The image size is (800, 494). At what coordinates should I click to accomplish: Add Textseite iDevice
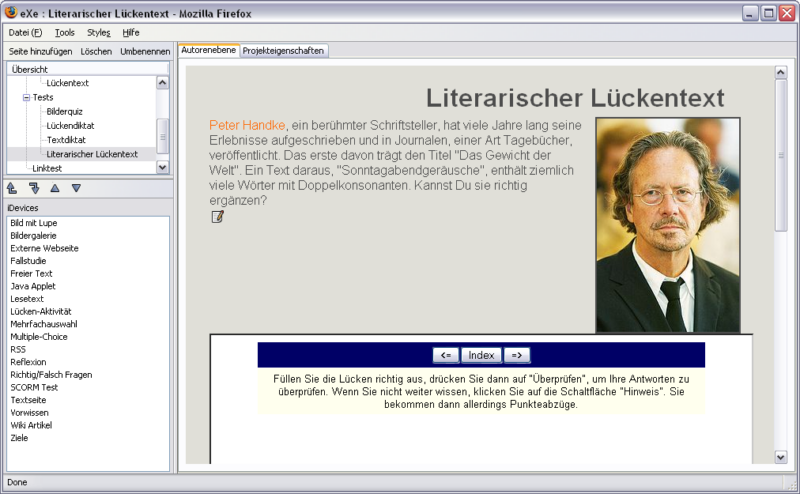pos(28,400)
